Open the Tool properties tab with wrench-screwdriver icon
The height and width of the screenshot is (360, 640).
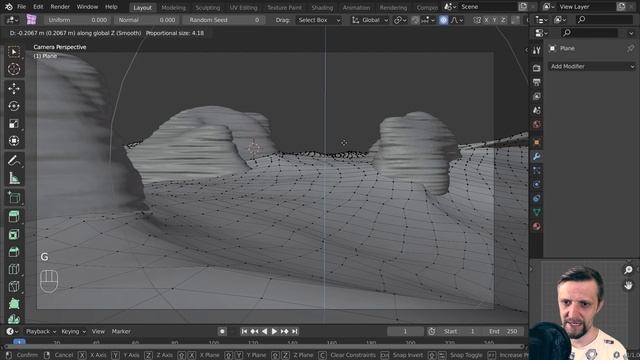[x=537, y=50]
